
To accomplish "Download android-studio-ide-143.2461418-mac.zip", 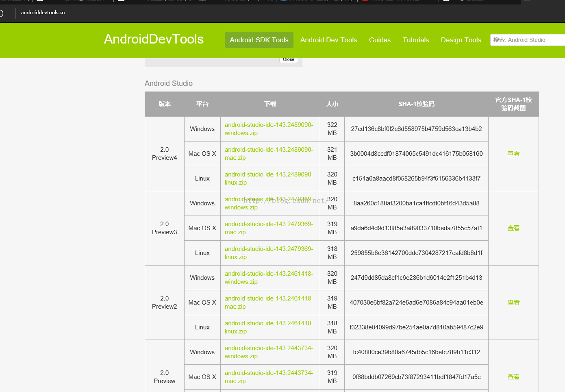I will pos(269,303).
